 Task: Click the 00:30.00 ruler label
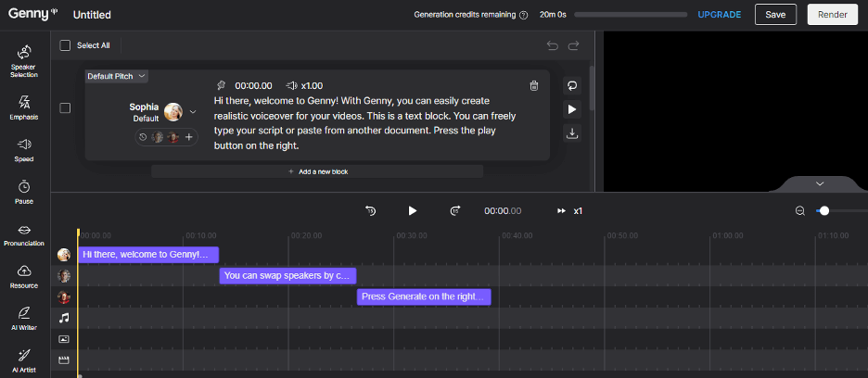tap(412, 235)
